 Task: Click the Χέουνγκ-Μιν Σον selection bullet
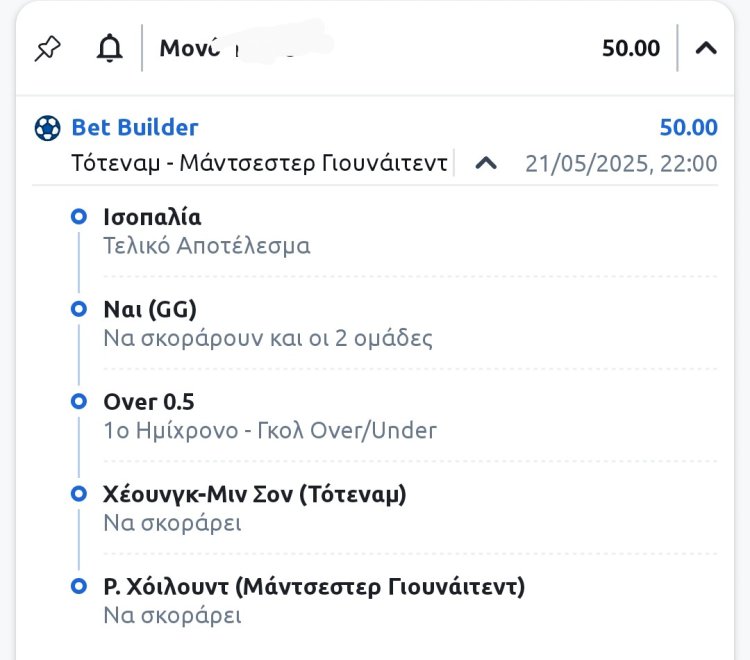[x=79, y=494]
